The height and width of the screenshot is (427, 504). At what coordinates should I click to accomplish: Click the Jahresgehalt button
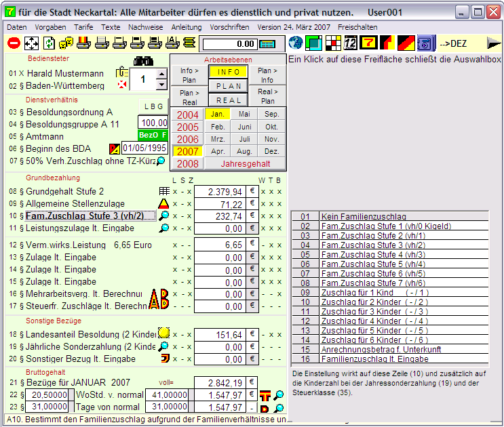[246, 164]
